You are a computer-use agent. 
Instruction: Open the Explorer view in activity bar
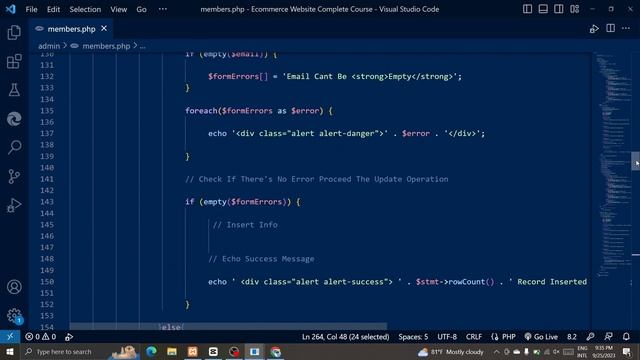pos(14,33)
